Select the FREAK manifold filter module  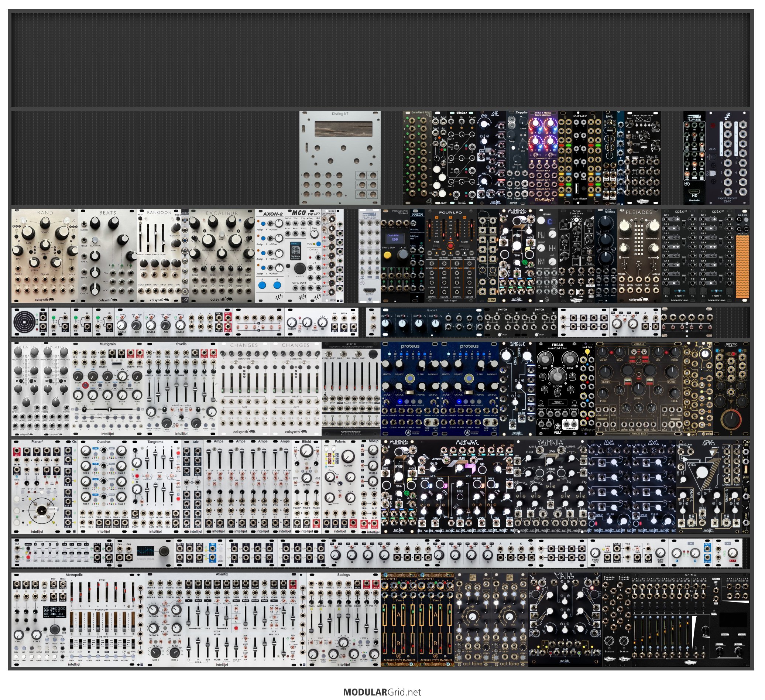tap(558, 389)
